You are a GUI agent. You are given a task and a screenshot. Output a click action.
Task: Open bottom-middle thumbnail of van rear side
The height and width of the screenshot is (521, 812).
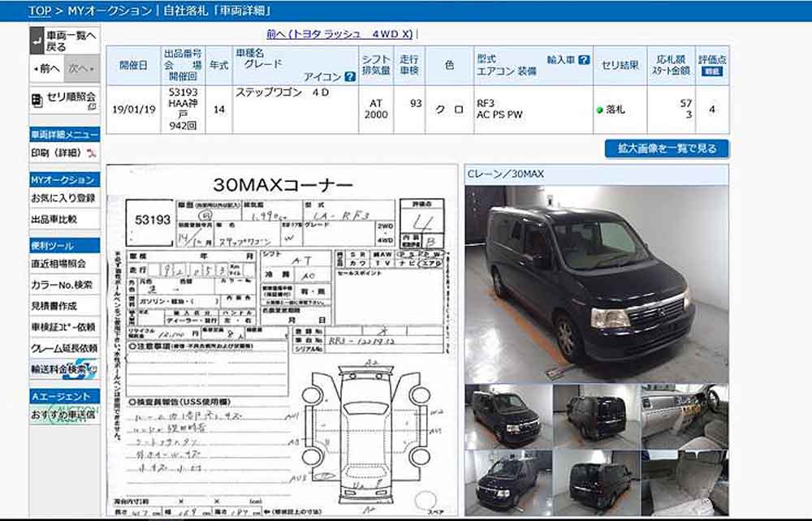(597, 482)
